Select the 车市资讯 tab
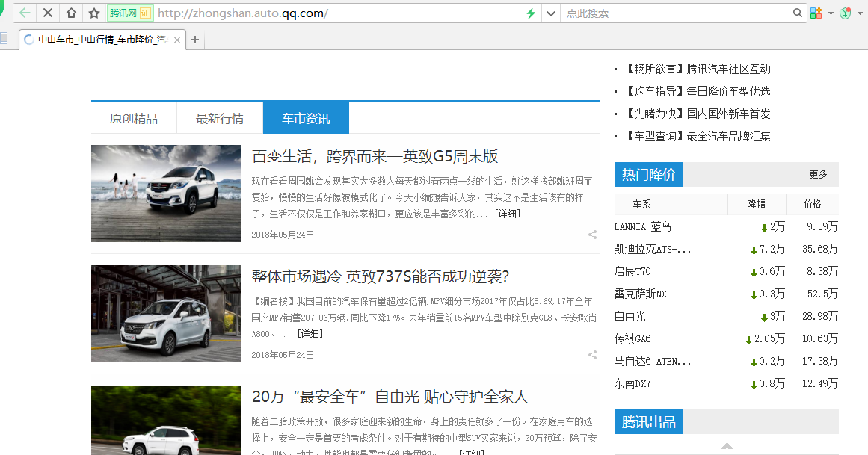This screenshot has width=868, height=455. [306, 118]
